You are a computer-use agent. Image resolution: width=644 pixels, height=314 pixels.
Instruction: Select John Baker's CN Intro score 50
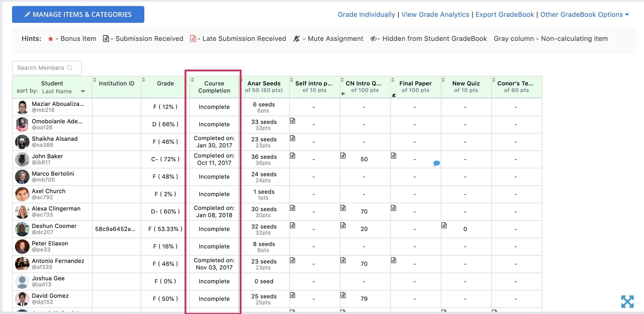pyautogui.click(x=364, y=159)
